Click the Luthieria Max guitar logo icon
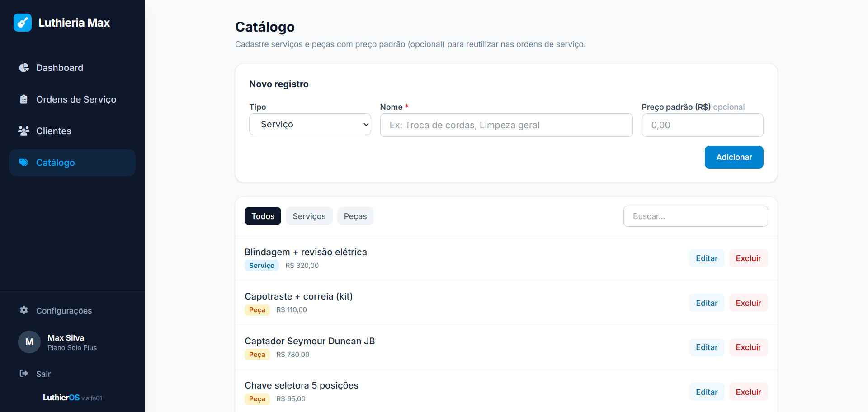 point(23,23)
